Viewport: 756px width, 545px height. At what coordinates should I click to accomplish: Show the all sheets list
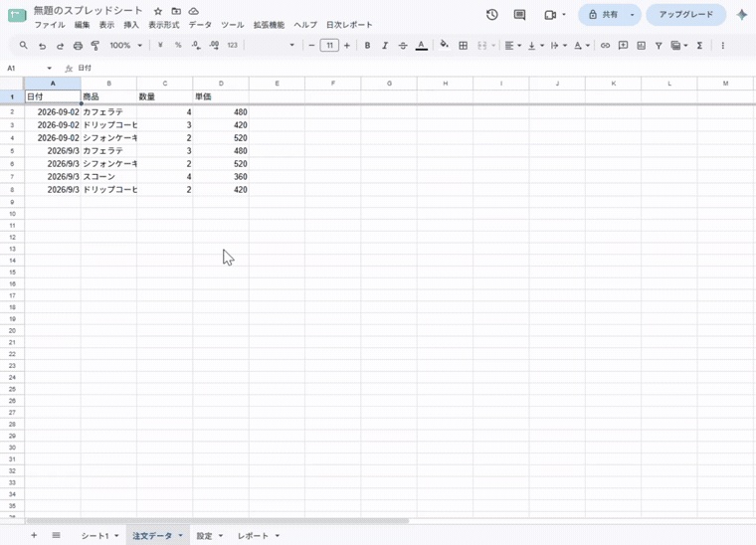pos(56,535)
